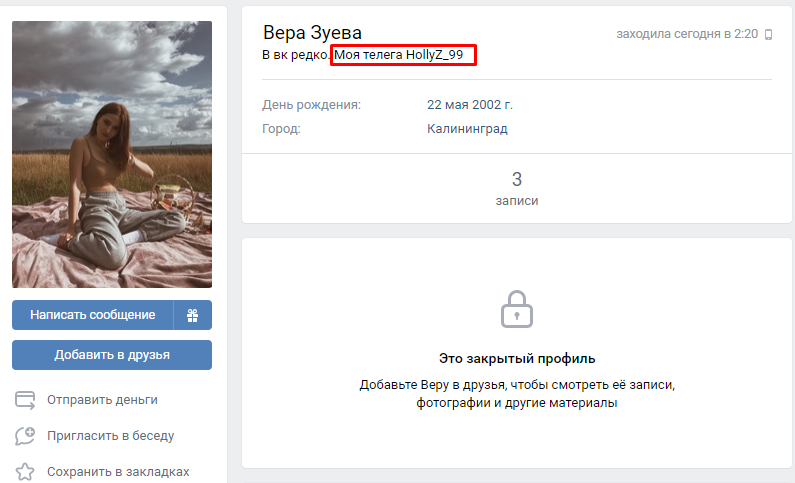Open the Калининград city link
This screenshot has height=483, width=795.
466,129
